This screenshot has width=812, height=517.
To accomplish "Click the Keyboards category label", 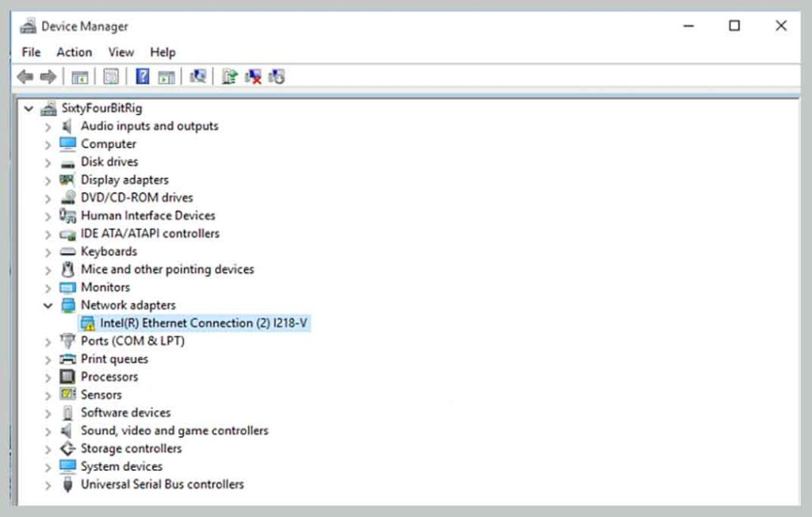I will [109, 251].
